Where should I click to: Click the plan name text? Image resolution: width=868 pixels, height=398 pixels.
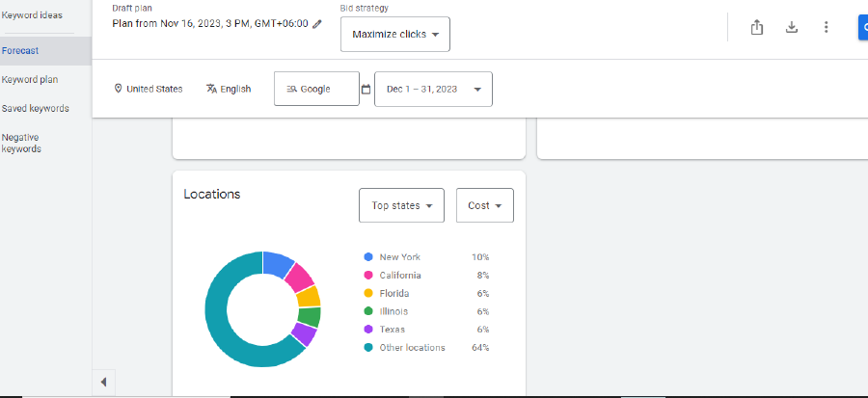coord(210,23)
